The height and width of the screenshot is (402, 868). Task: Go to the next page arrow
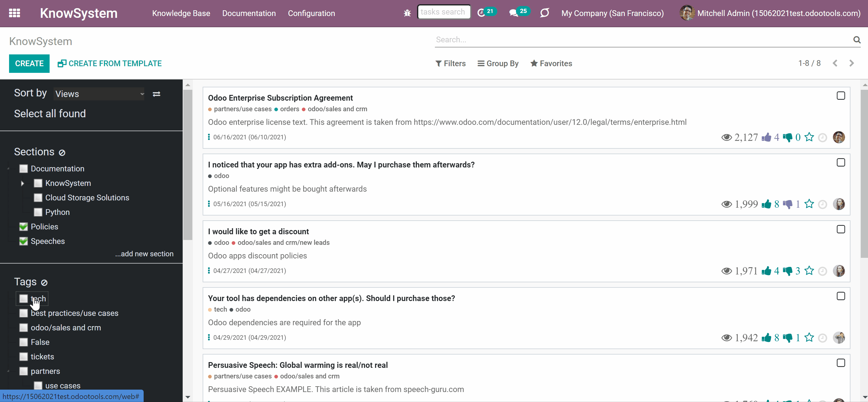point(851,63)
